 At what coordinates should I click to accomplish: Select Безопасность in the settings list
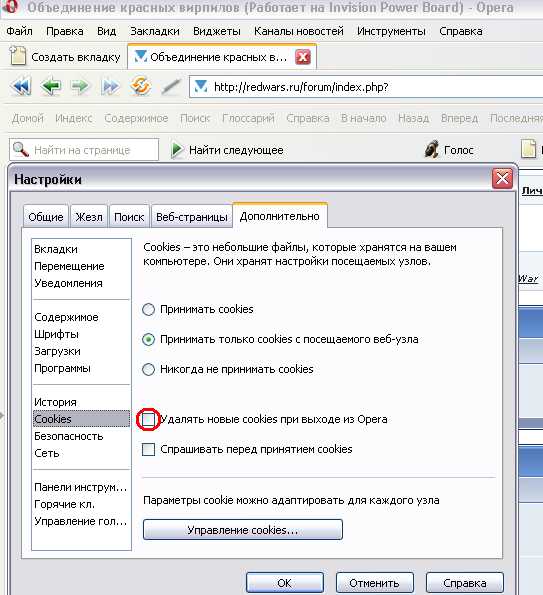point(69,436)
